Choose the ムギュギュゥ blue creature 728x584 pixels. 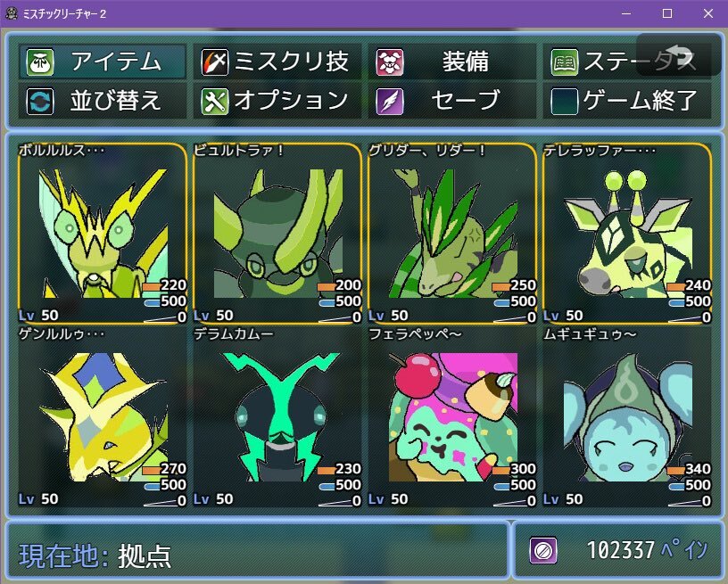pos(627,417)
